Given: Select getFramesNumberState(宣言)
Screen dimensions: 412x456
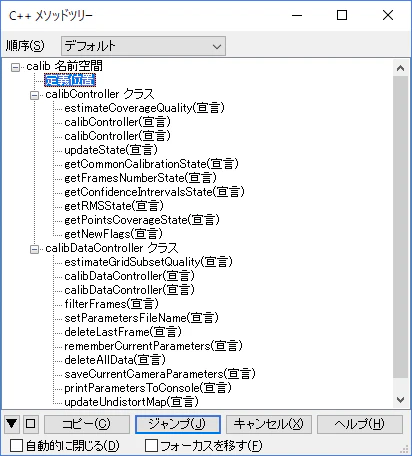Looking at the screenshot, I should (x=140, y=178).
